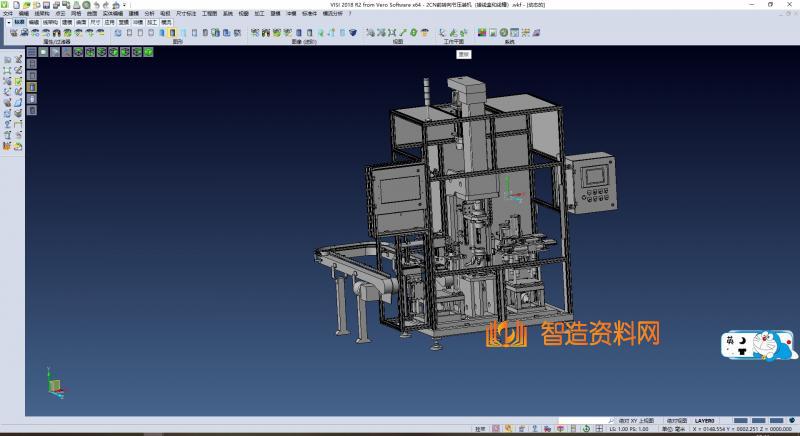Click the top icon in the left vertical toolbar

click(x=7, y=60)
